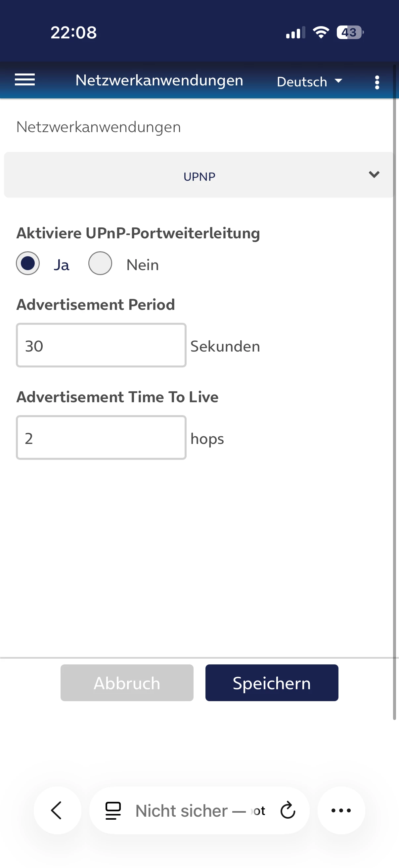Click the Speichern button

[x=272, y=683]
